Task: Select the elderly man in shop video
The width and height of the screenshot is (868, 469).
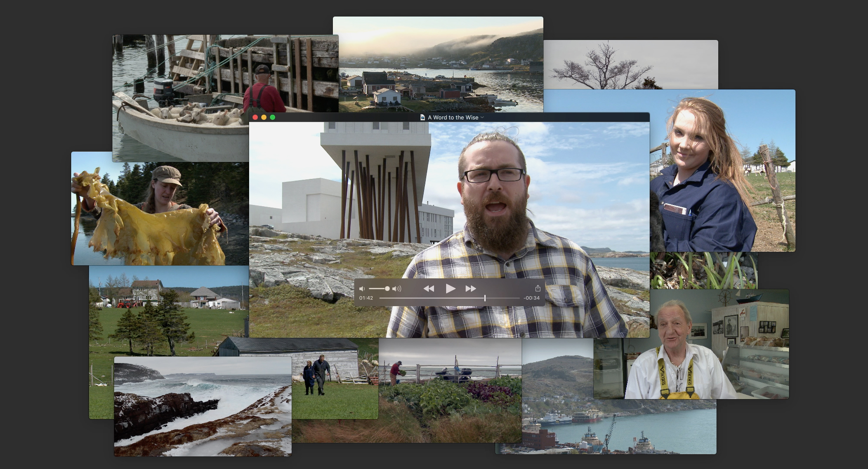Action: 691,344
